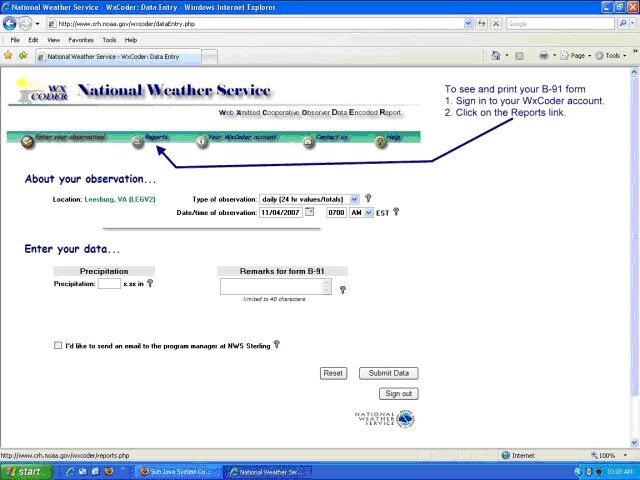
Task: Click the Firefox quick launch icon
Action: tap(109, 472)
